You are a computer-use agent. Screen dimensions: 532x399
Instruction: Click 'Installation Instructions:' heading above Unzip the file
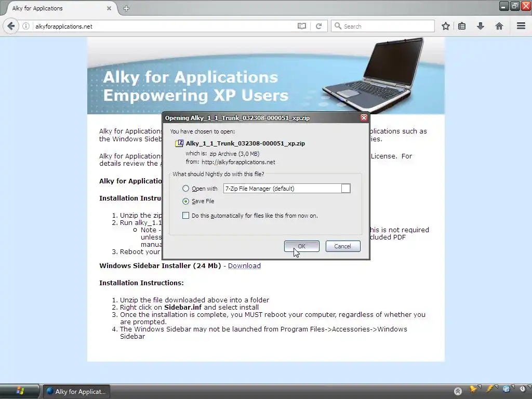tap(141, 283)
